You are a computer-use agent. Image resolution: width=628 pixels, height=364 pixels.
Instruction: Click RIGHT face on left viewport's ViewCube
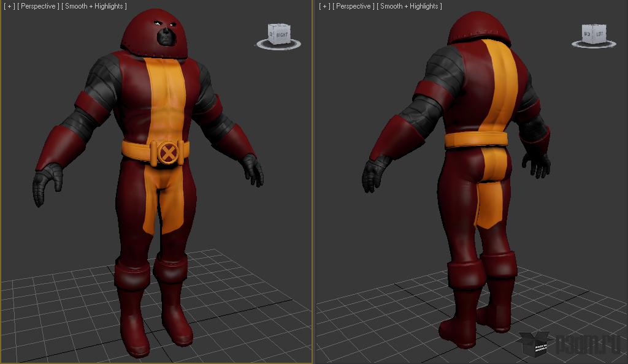[282, 35]
